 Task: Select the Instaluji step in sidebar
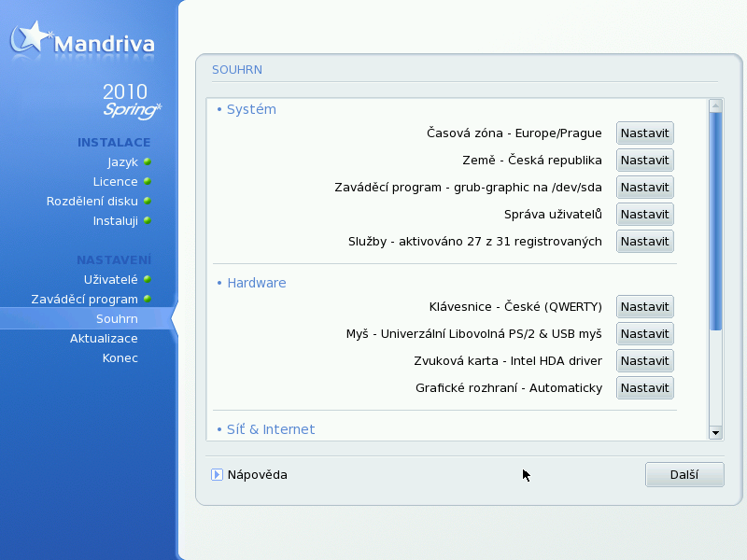(115, 221)
